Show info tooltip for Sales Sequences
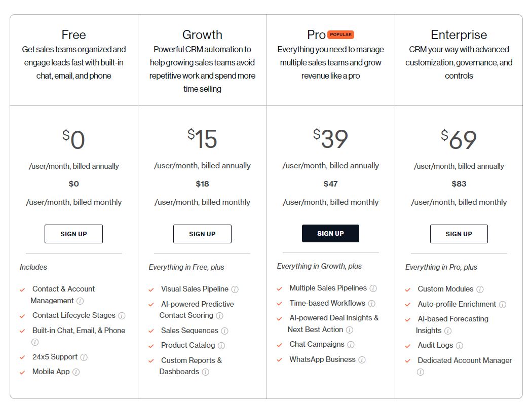 [224, 331]
